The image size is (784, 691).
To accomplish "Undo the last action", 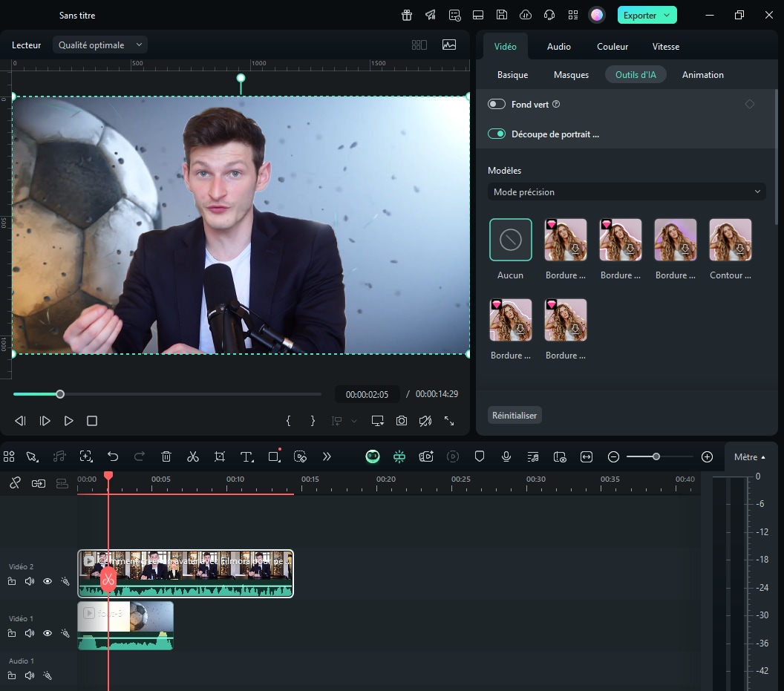I will pos(113,456).
